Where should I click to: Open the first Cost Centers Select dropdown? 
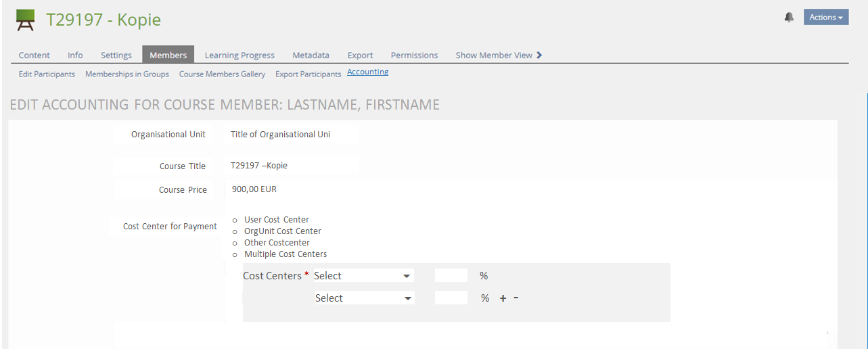point(363,276)
